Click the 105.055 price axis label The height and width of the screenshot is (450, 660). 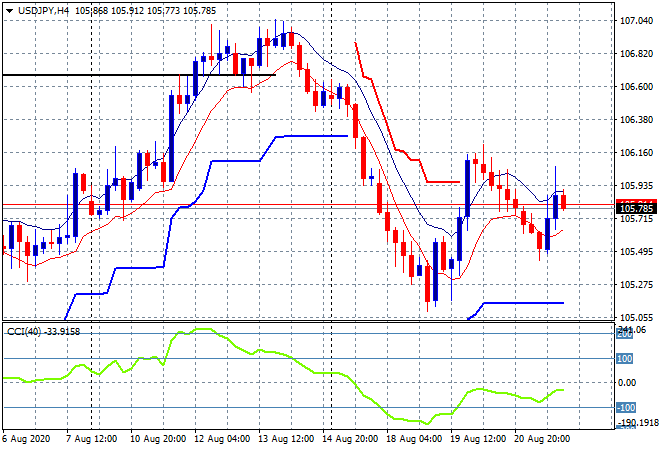click(x=636, y=318)
